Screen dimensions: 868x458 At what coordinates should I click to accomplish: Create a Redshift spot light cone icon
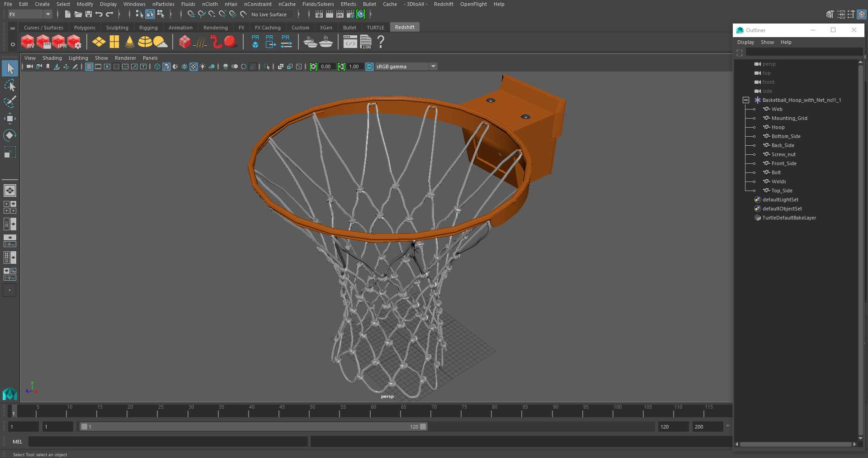130,42
